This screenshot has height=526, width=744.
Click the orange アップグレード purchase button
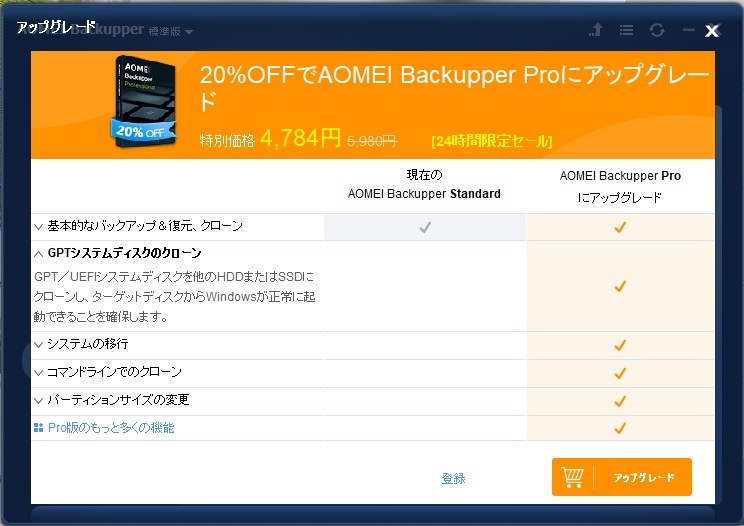622,477
